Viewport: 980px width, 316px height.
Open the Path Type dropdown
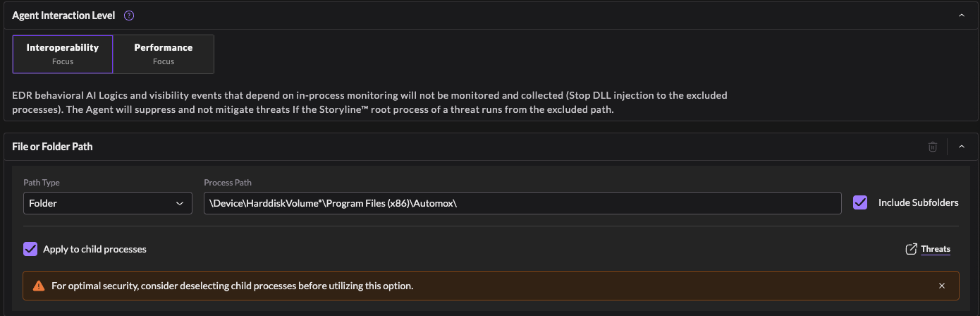pyautogui.click(x=107, y=203)
